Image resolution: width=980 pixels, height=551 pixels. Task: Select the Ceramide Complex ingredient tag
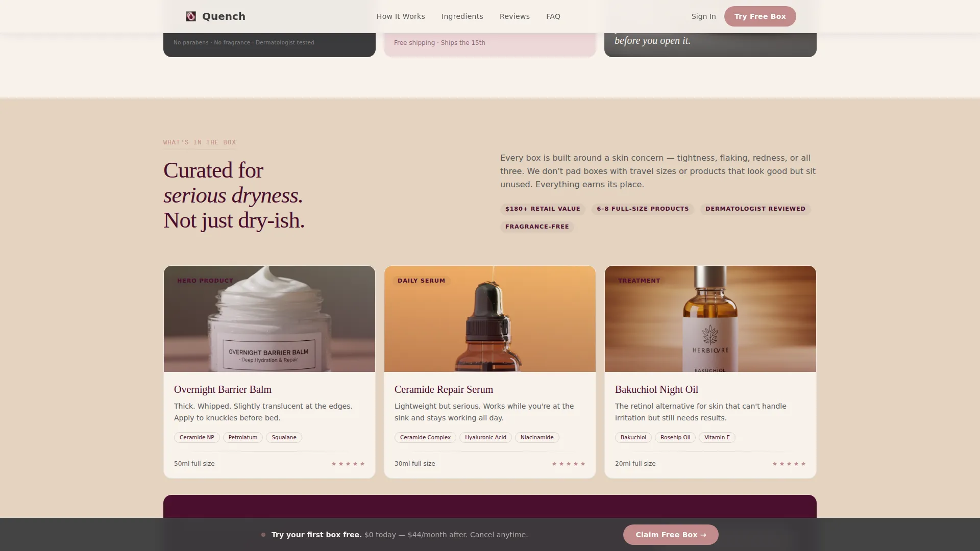425,437
